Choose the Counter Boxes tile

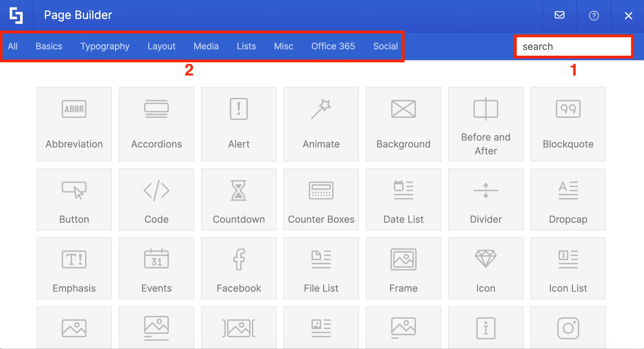(321, 199)
